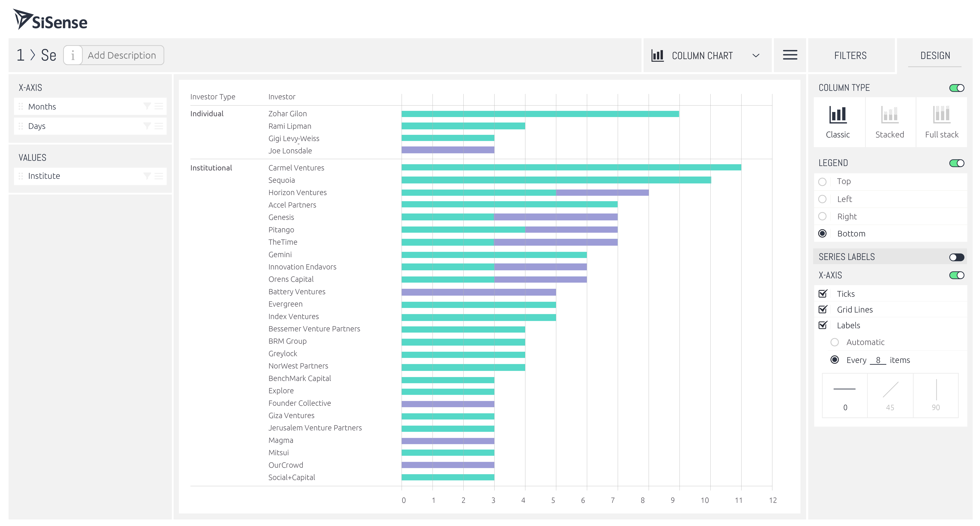Screen dimensions: 980x526
Task: Grab the drag handle on Months row
Action: pos(21,107)
